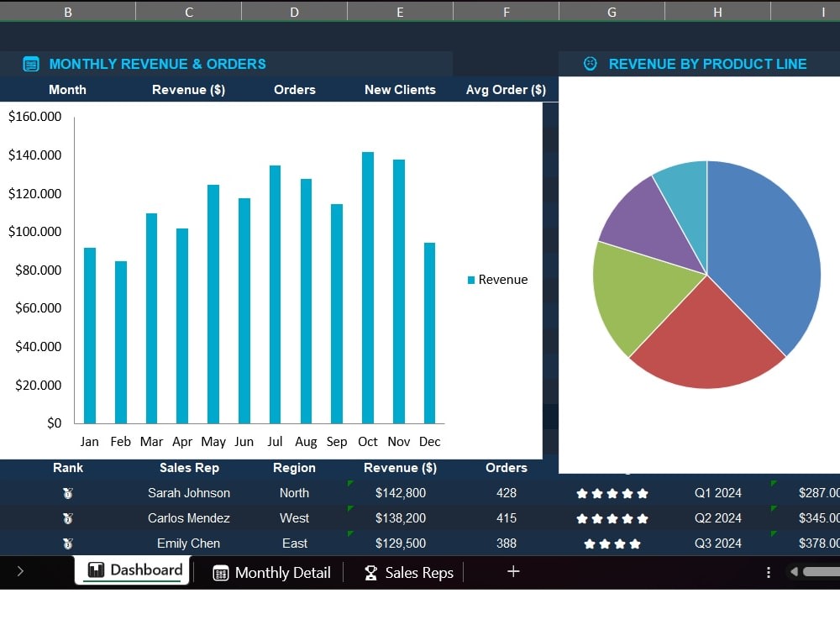840x630 pixels.
Task: Select the Dec bar in the chart
Action: click(x=429, y=333)
